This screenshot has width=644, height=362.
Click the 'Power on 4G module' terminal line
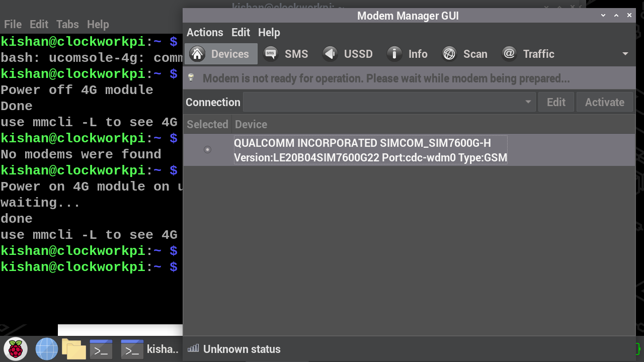92,187
